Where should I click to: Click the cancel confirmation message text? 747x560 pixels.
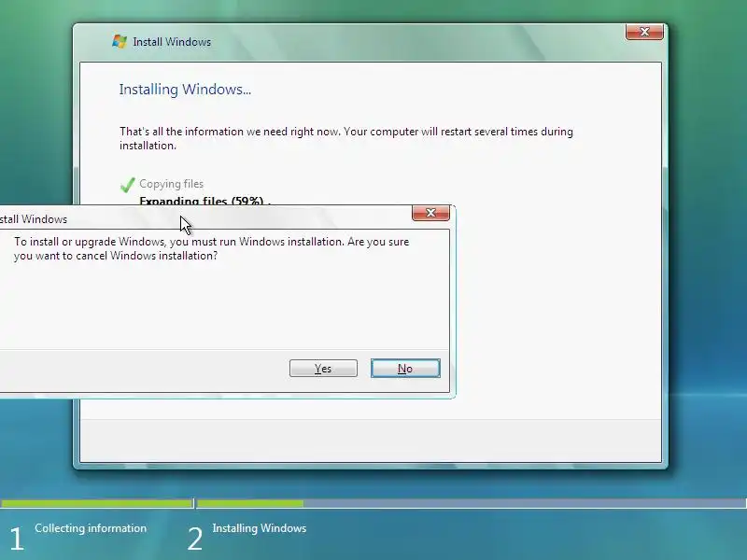(x=212, y=248)
